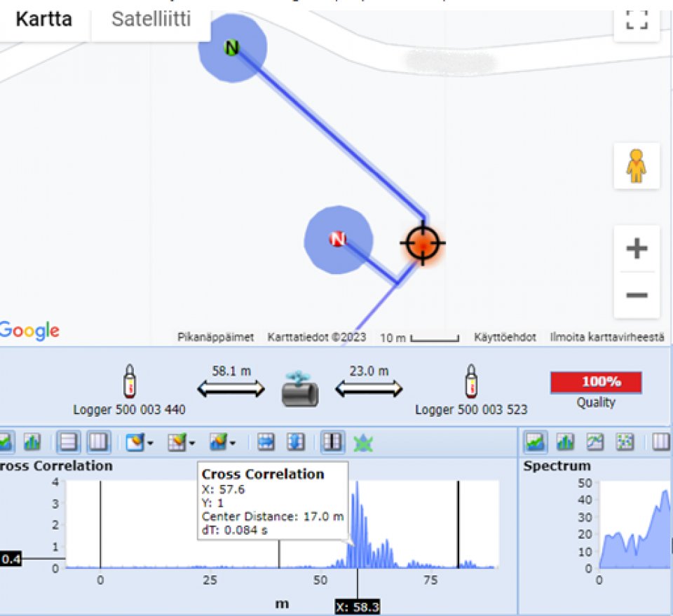Screen dimensions: 673x616
Task: Click the Spectrum panel heading
Action: pos(557,466)
